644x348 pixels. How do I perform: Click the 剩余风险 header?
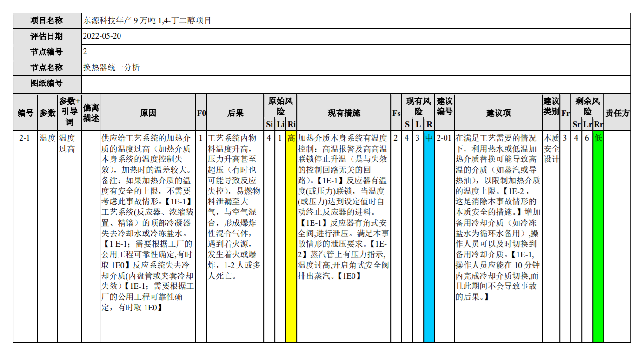click(587, 107)
